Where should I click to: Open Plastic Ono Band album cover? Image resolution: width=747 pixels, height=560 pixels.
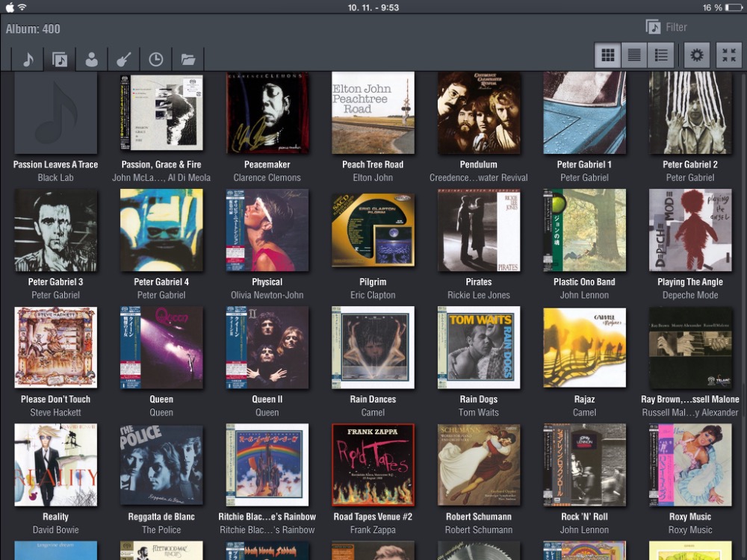click(585, 230)
